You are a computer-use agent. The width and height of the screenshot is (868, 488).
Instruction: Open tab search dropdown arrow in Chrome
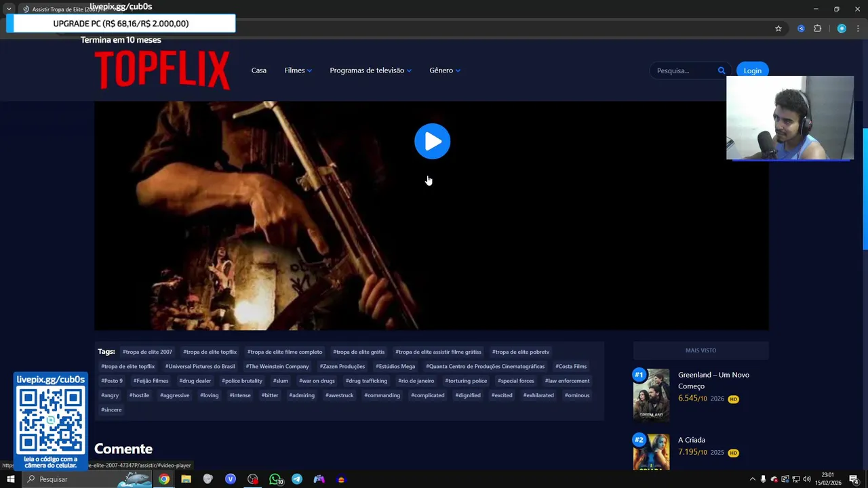click(9, 9)
